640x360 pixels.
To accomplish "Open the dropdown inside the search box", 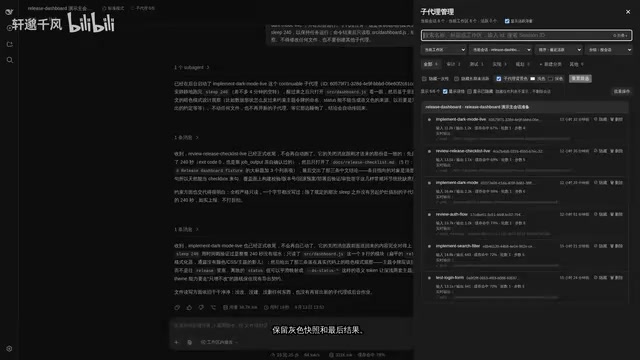I will click(620, 36).
